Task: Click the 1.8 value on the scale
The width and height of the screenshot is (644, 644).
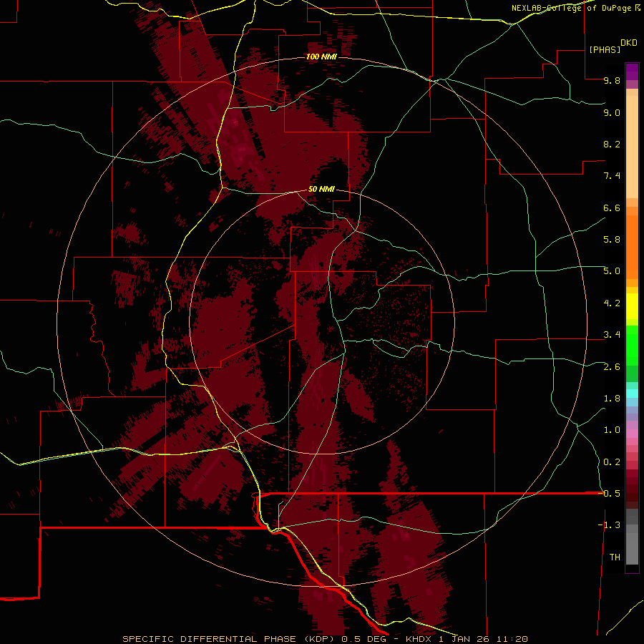Action: [612, 399]
